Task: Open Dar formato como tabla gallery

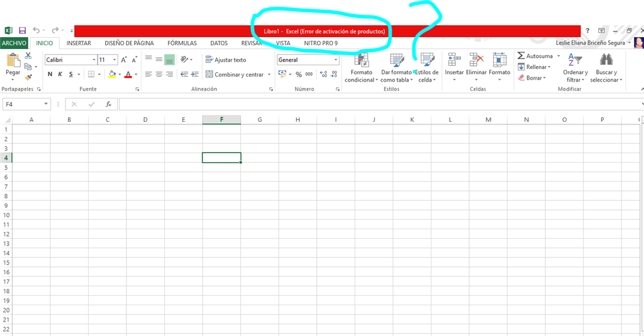Action: [396, 68]
